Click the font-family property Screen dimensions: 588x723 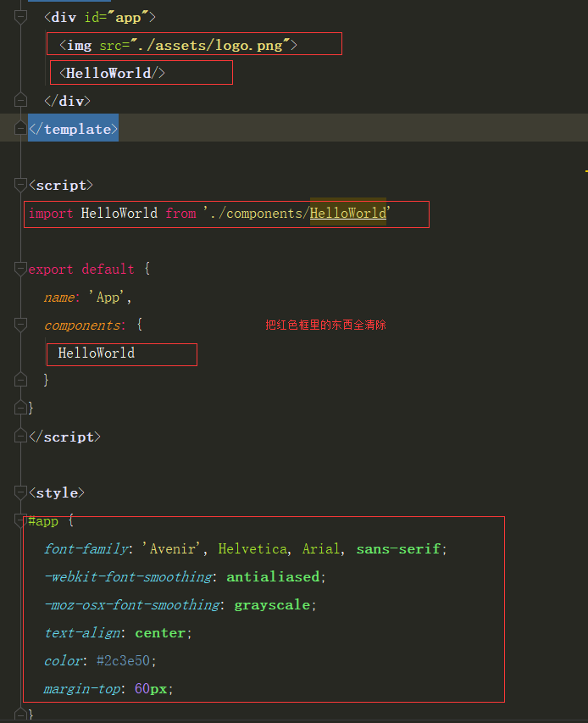tap(86, 548)
